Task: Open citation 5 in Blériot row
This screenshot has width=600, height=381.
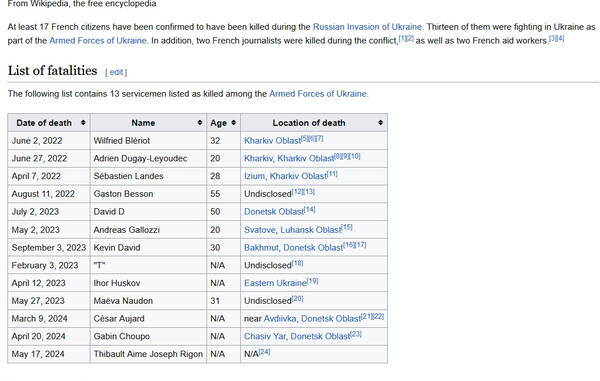Action: pyautogui.click(x=304, y=138)
